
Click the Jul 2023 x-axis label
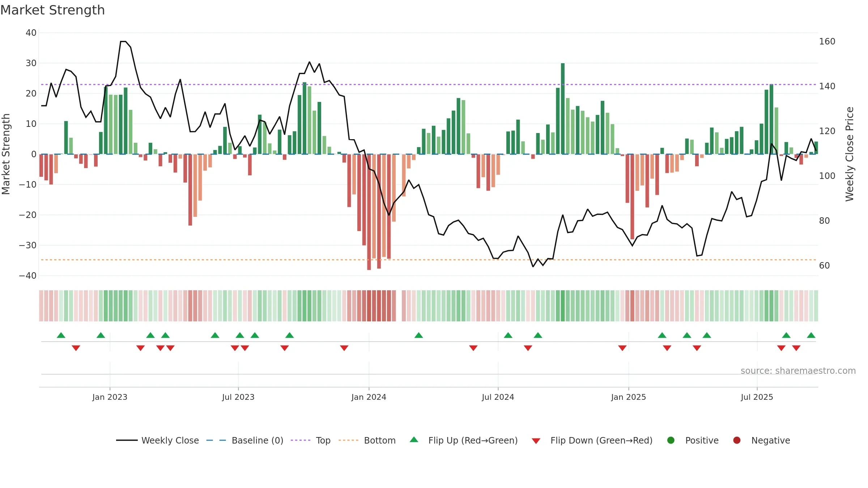pos(238,397)
